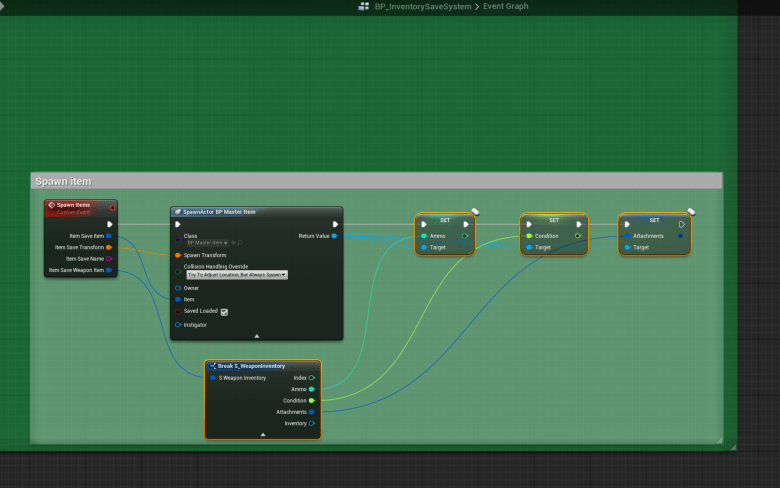The width and height of the screenshot is (780, 488).
Task: Click the Return Value pin on SpawnActor
Action: pos(334,236)
